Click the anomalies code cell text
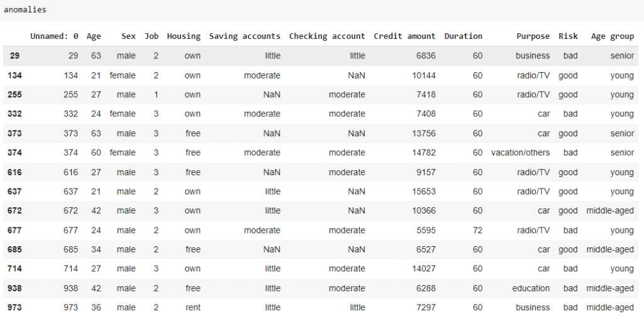The height and width of the screenshot is (319, 644). 25,10
